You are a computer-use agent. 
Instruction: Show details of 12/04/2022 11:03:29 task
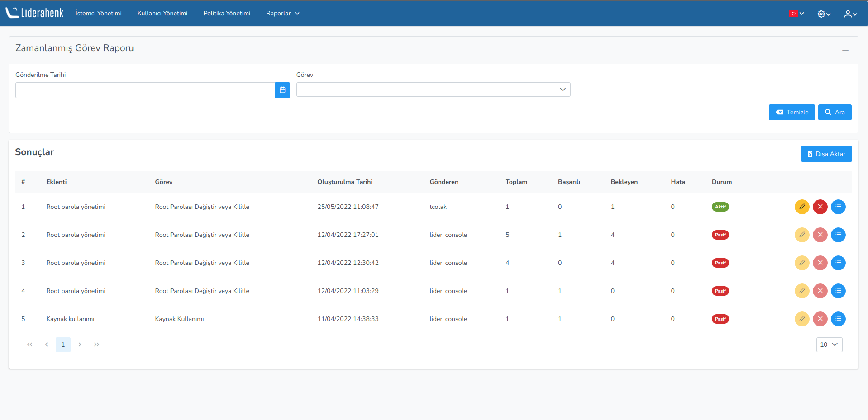coord(838,291)
